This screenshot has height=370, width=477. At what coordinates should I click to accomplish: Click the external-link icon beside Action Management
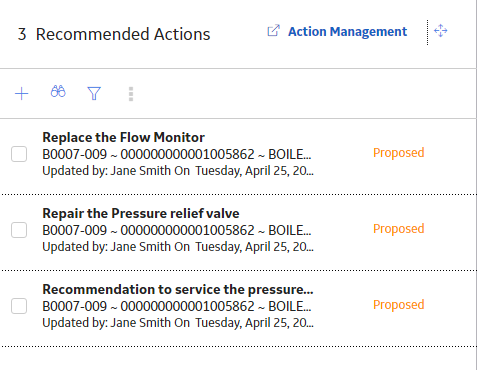click(273, 31)
